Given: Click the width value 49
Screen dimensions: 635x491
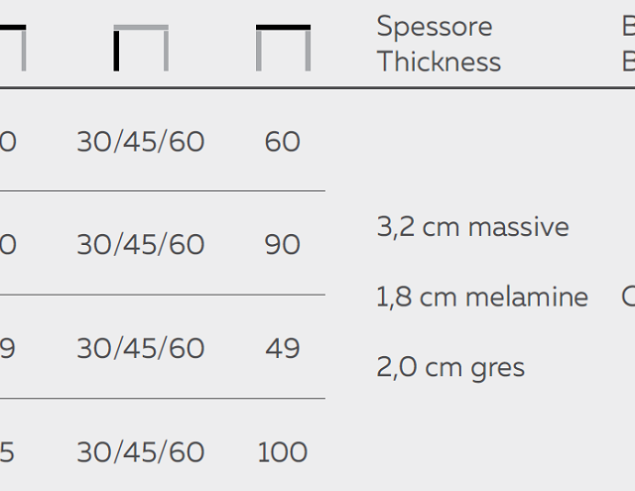Looking at the screenshot, I should [282, 348].
